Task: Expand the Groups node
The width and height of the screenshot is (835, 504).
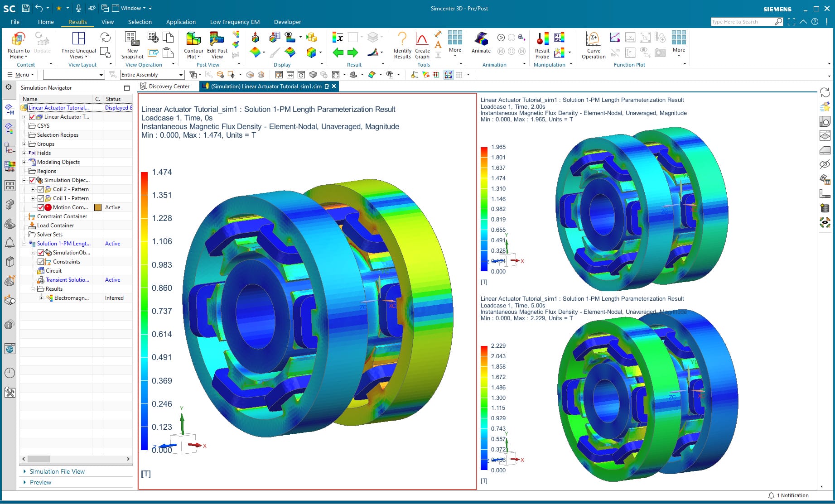Action: pos(24,144)
